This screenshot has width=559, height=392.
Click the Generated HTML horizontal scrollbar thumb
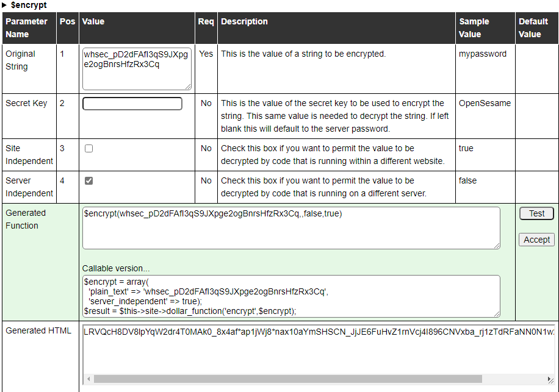pyautogui.click(x=287, y=379)
